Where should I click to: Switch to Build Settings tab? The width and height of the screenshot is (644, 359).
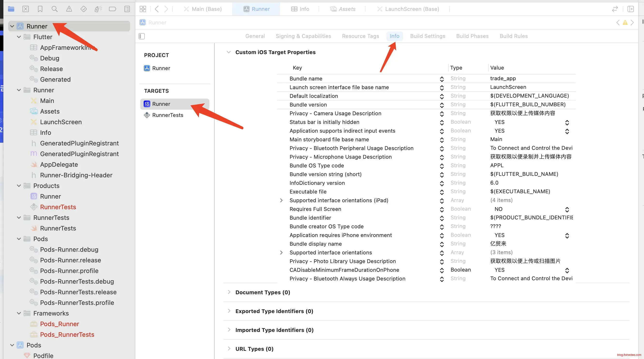(x=427, y=36)
